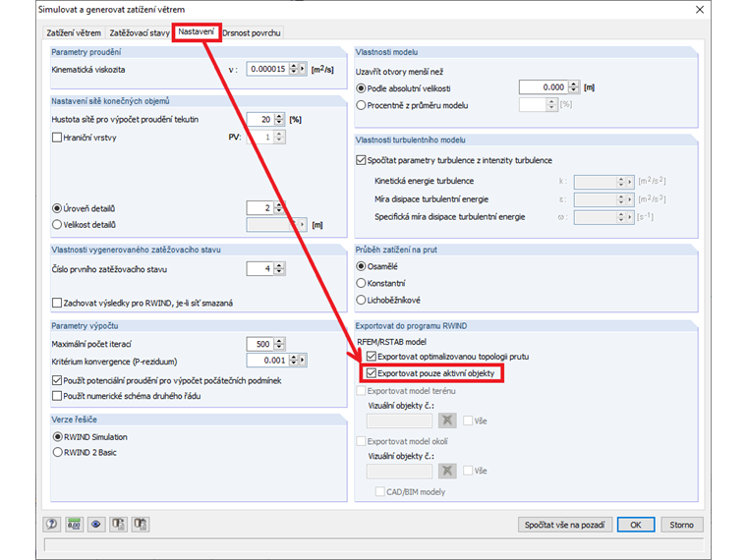
Task: Confirm dialog with OK button
Action: (636, 525)
